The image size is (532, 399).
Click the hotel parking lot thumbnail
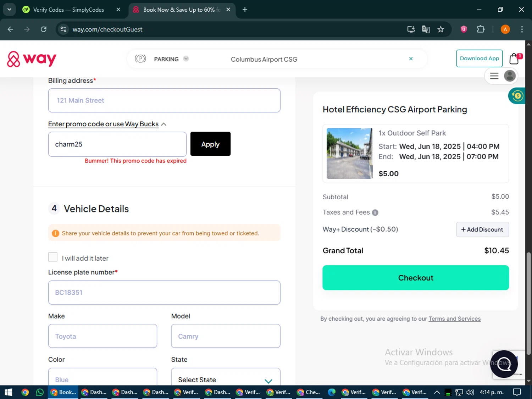coord(350,154)
